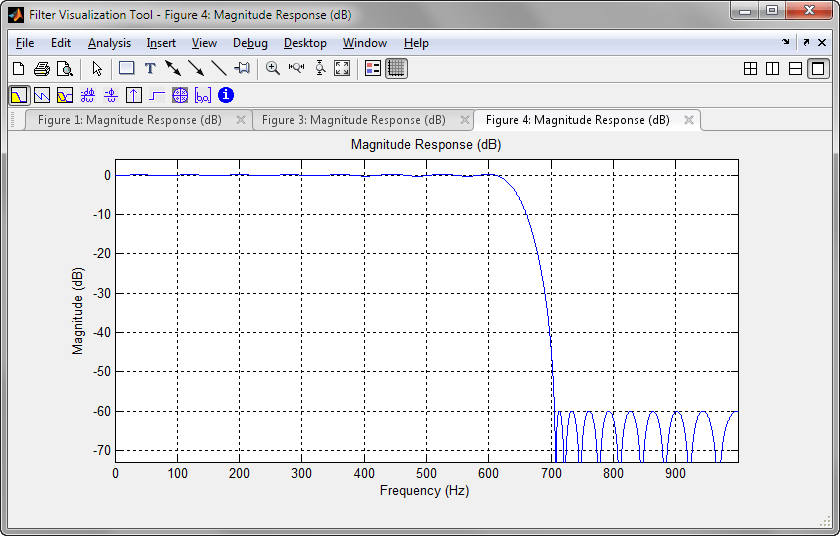The image size is (840, 536).
Task: Click the '500' x-axis tick label
Action: (426, 473)
